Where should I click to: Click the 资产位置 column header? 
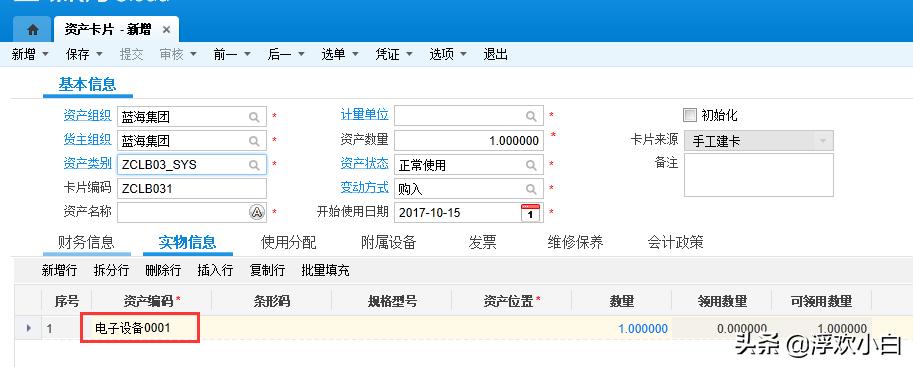click(511, 301)
